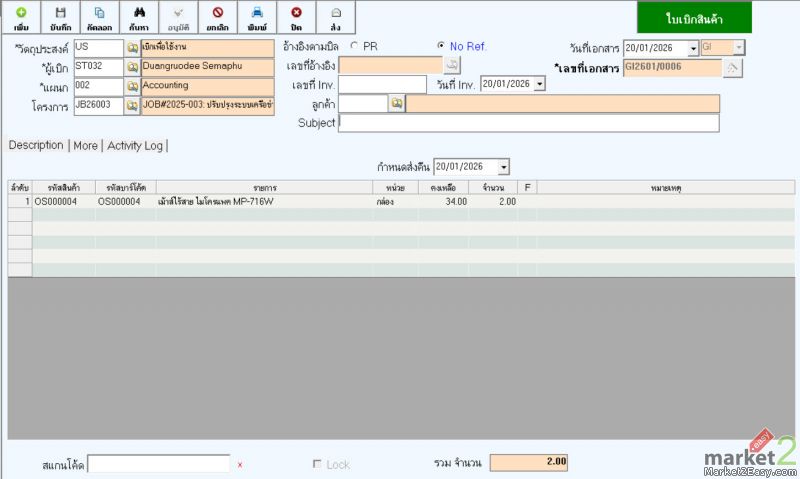Image resolution: width=800 pixels, height=479 pixels.
Task: Select the PR reference radio button
Action: 356,47
